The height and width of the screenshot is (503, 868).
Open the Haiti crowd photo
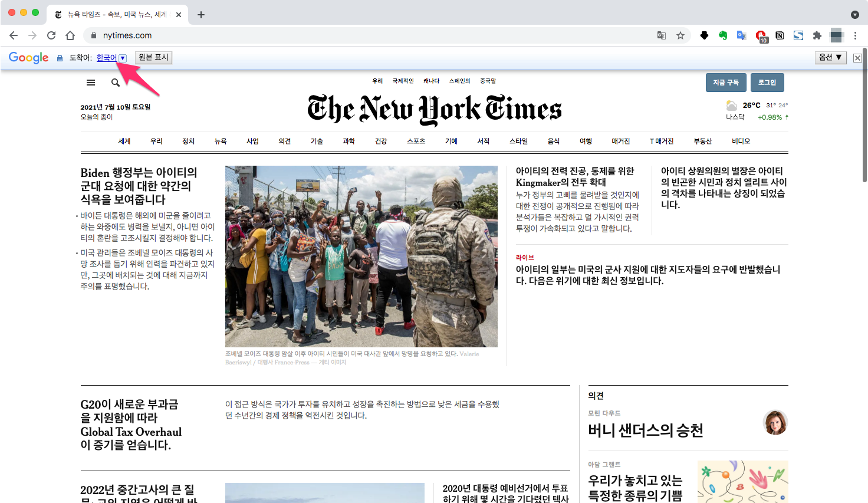[x=361, y=257]
